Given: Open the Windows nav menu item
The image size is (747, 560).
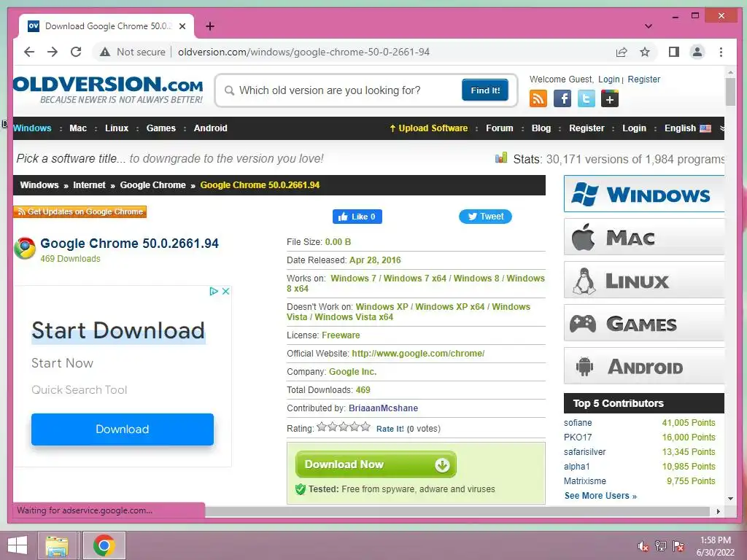Looking at the screenshot, I should pos(32,128).
